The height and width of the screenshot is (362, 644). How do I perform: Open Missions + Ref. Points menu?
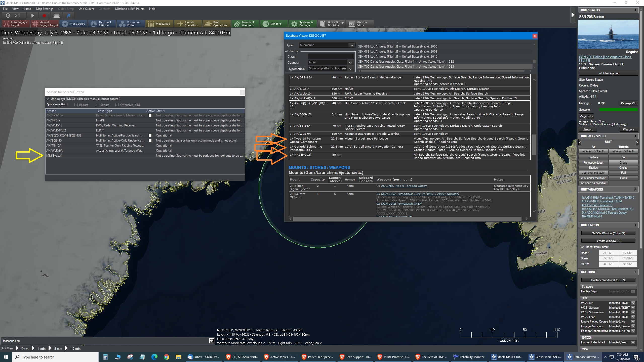tap(130, 9)
